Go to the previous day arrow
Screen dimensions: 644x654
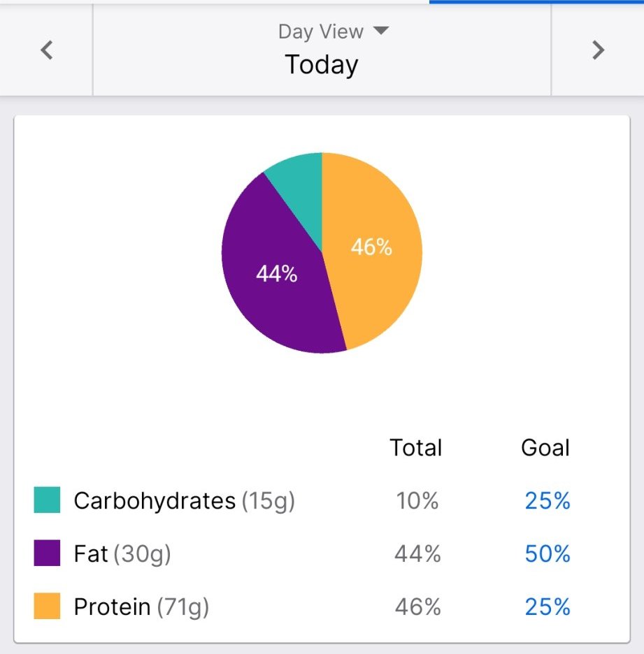click(47, 50)
